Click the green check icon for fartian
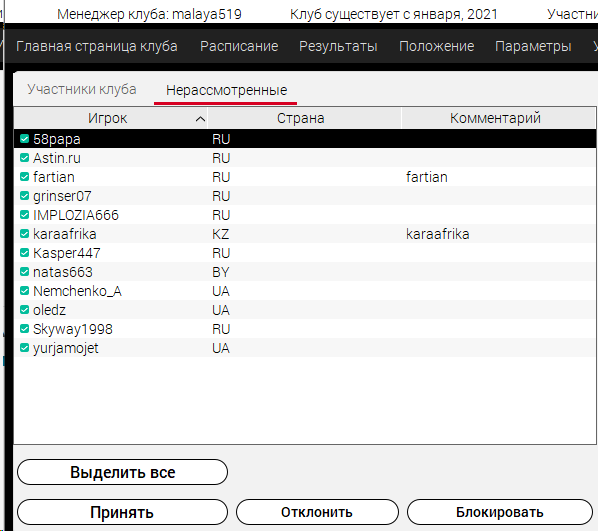The image size is (598, 531). (x=24, y=177)
